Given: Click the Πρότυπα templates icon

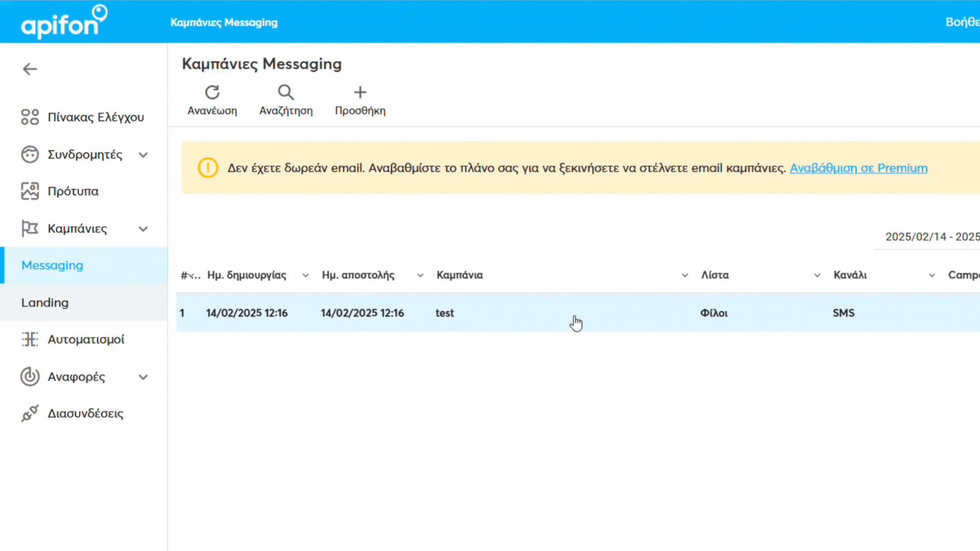Looking at the screenshot, I should click(30, 191).
